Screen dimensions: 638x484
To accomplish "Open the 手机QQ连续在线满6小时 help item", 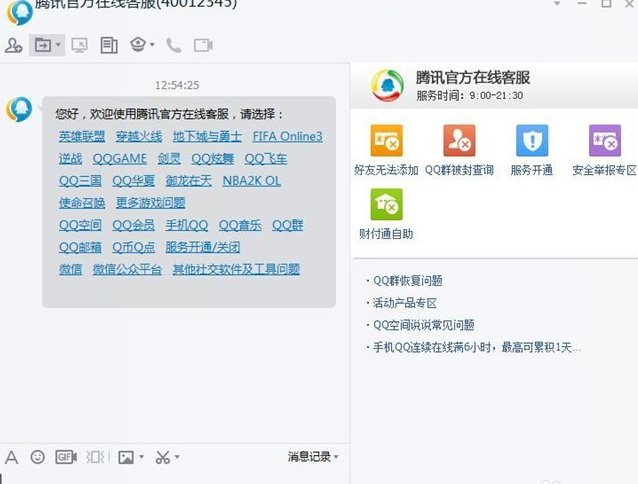I will click(477, 347).
